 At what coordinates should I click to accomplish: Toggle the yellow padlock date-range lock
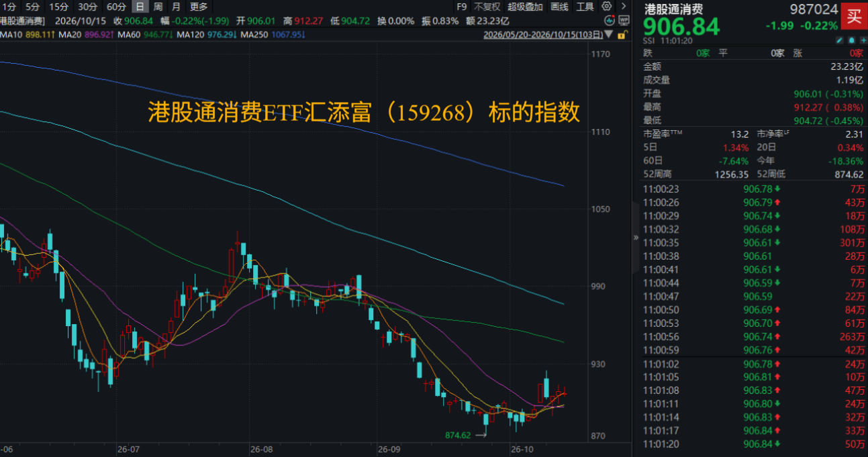(622, 34)
